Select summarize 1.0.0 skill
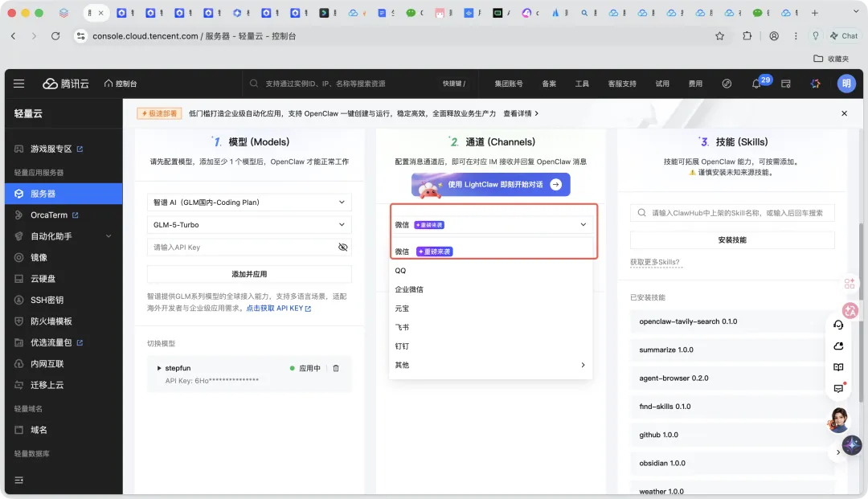The image size is (868, 499). [728, 350]
